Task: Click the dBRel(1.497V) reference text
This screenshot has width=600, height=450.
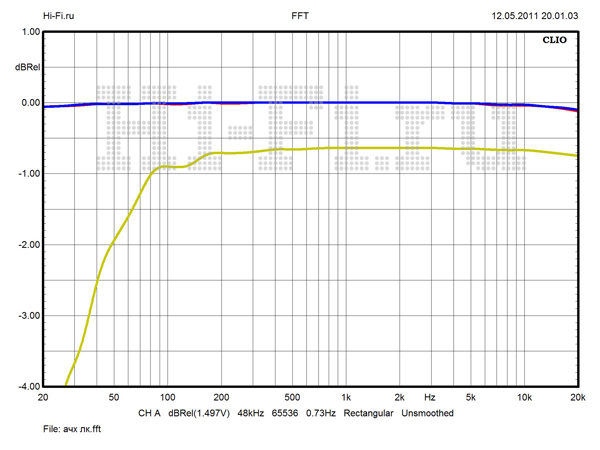Action: click(x=198, y=412)
